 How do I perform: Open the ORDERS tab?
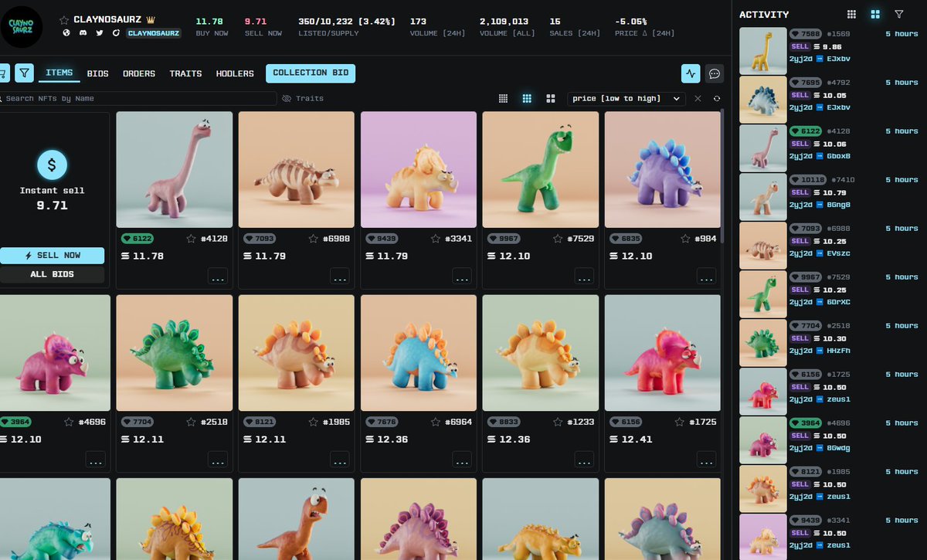click(139, 73)
